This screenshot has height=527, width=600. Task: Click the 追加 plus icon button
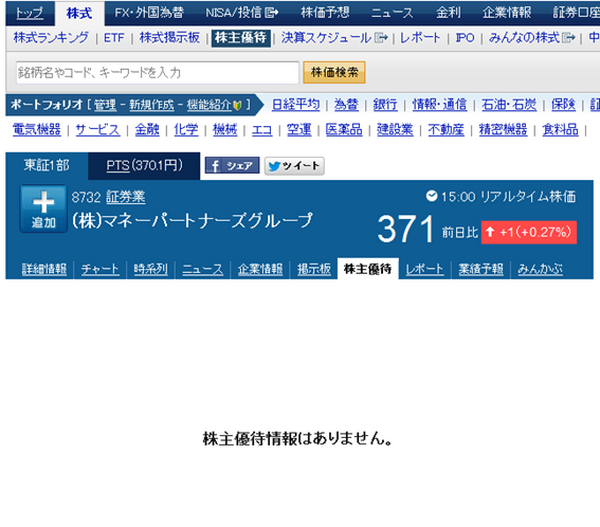point(44,209)
